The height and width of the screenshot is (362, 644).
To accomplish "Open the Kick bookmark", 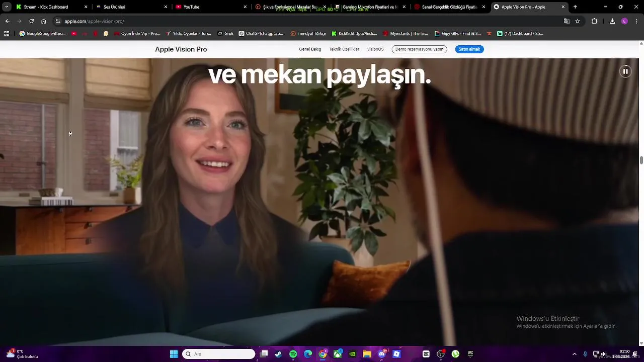I will 354,34.
